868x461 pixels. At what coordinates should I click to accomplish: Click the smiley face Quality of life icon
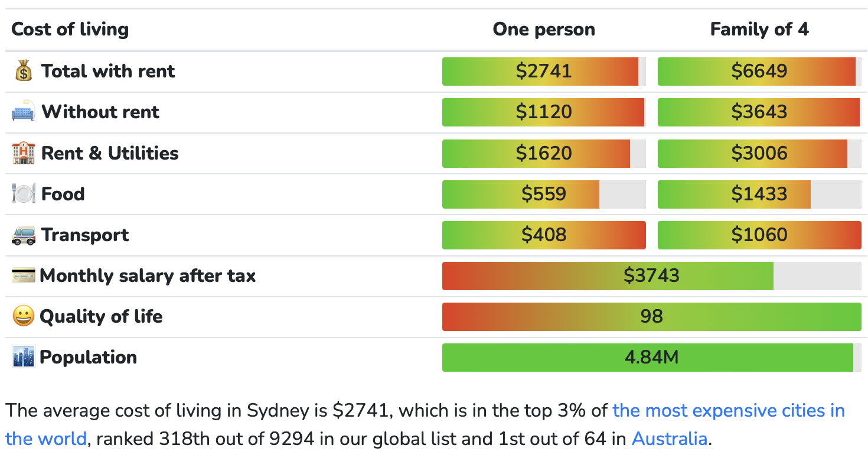[23, 316]
